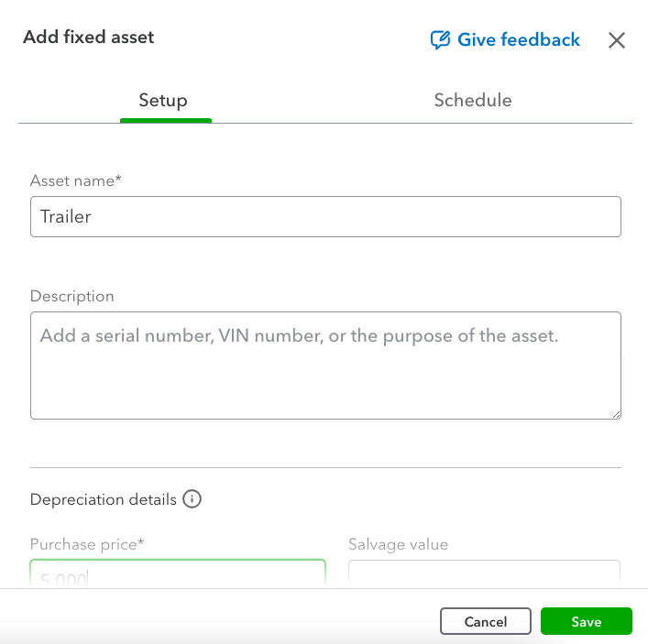This screenshot has width=648, height=644.
Task: Focus the Asset name field containing Trailer
Action: 325,217
